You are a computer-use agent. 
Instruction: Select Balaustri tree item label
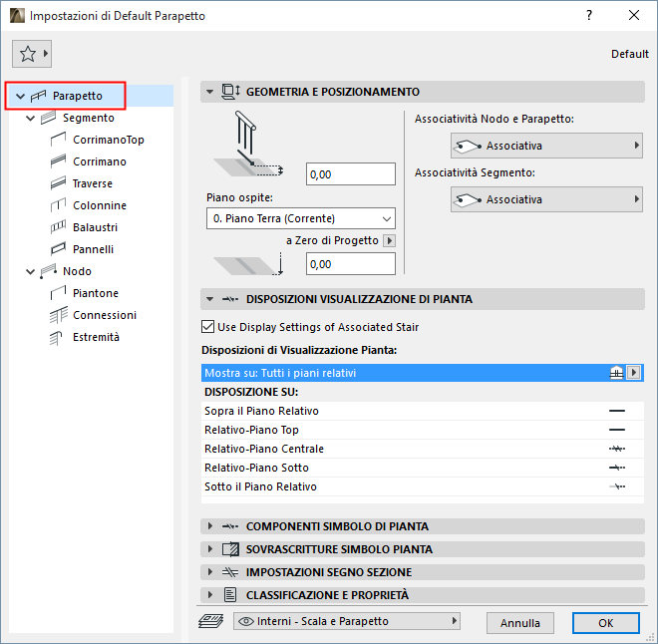[96, 227]
